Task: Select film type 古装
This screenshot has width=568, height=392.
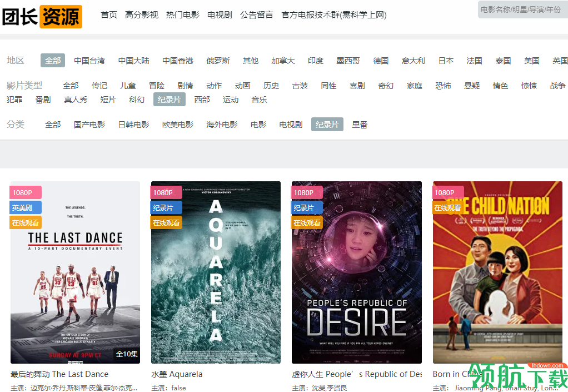Action: pyautogui.click(x=300, y=86)
